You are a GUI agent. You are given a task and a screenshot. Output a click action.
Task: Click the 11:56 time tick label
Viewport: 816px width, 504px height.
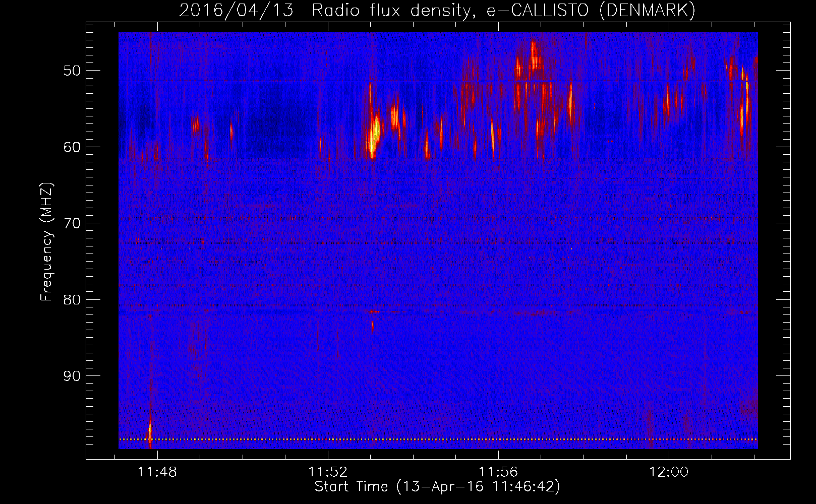(x=498, y=472)
